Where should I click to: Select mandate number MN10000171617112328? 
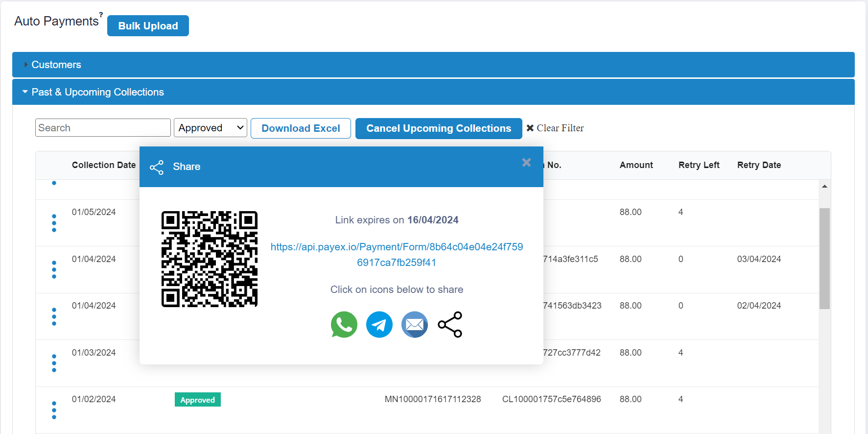point(433,399)
